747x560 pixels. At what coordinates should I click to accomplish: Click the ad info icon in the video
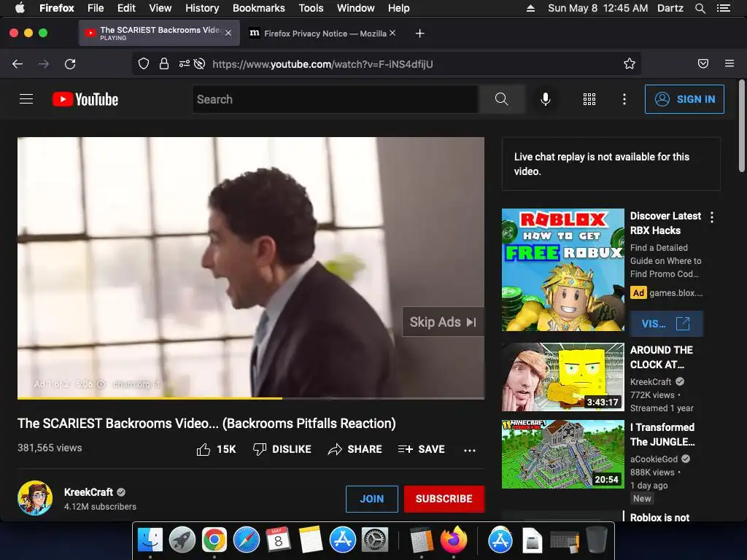tap(101, 384)
